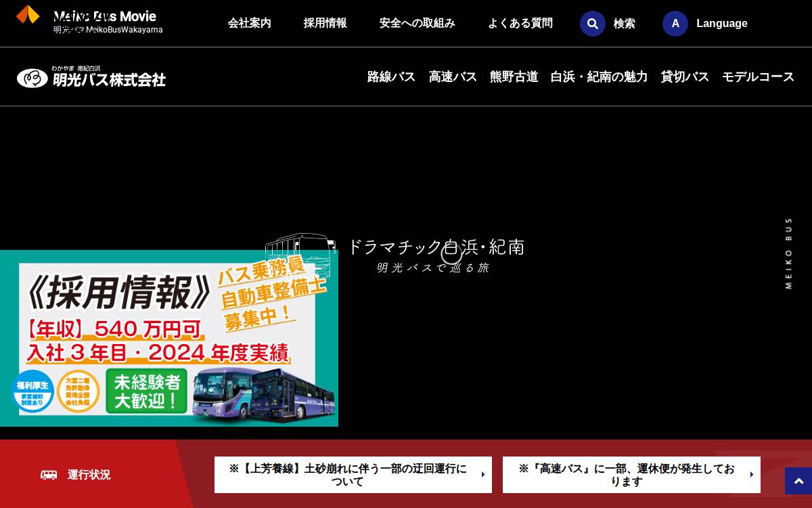Screen dimensions: 812x508
Task: Open the 貸切バス navigation item
Action: (x=685, y=77)
